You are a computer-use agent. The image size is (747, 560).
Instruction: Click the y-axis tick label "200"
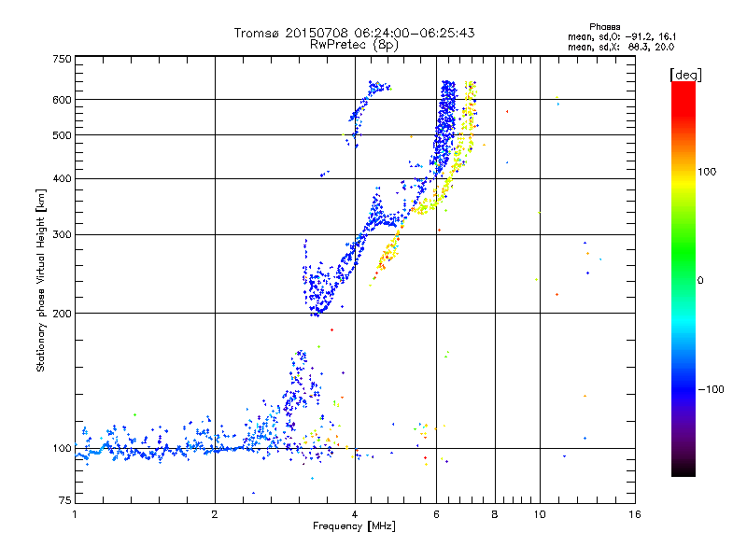pos(63,314)
